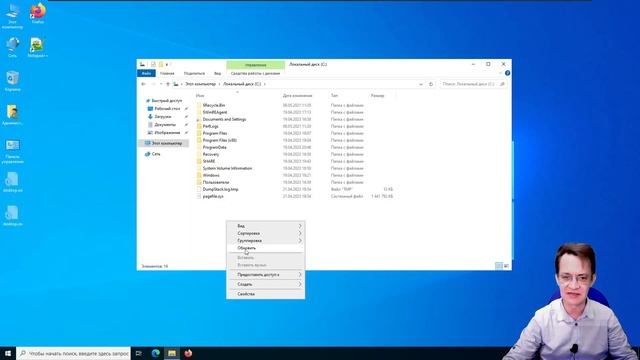
Task: Open the quick access toolbar customize dropdown
Action: [167, 64]
